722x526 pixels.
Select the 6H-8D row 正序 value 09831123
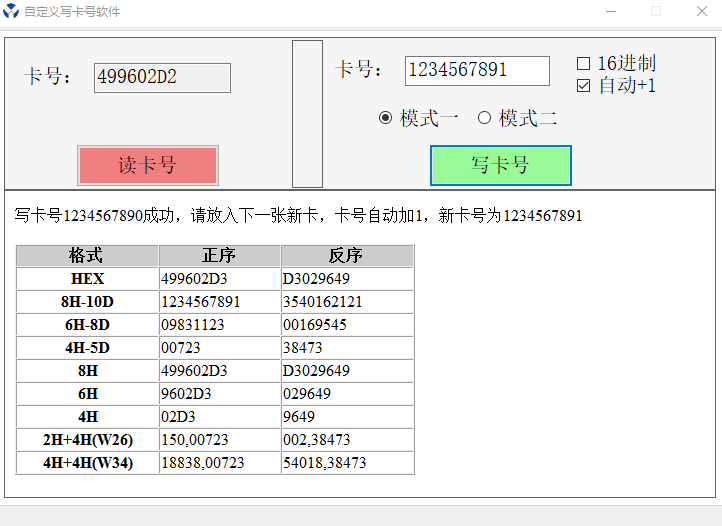pyautogui.click(x=193, y=325)
